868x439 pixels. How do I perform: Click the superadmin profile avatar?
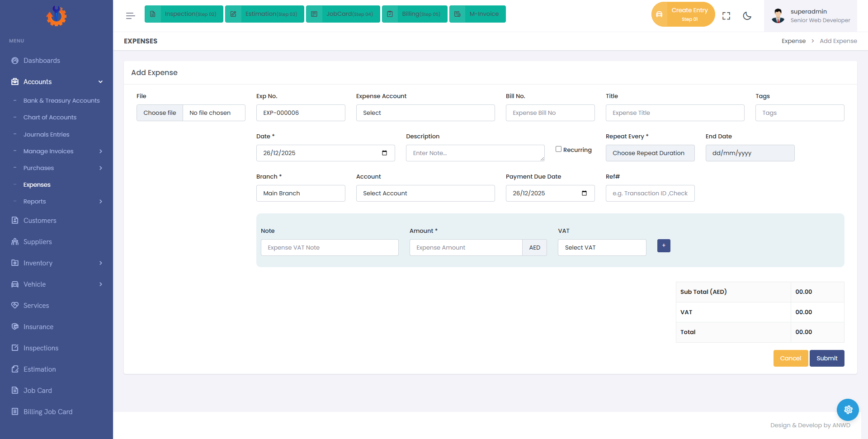tap(778, 16)
